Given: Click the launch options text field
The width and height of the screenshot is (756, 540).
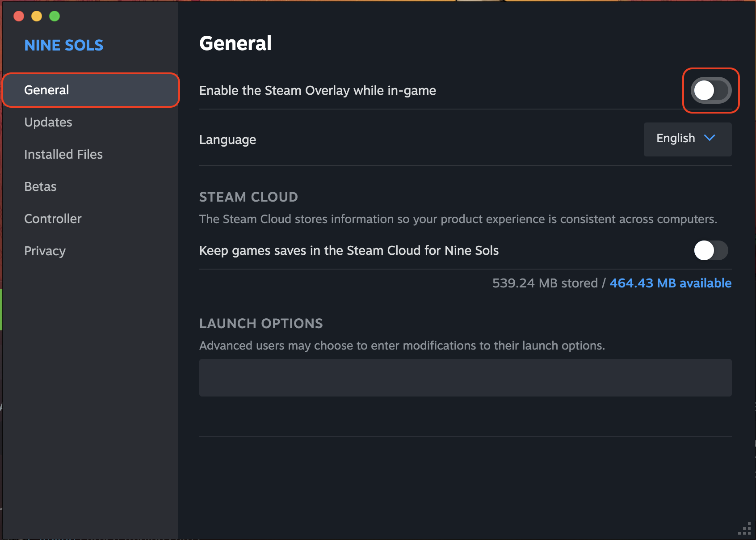Looking at the screenshot, I should click(x=465, y=378).
